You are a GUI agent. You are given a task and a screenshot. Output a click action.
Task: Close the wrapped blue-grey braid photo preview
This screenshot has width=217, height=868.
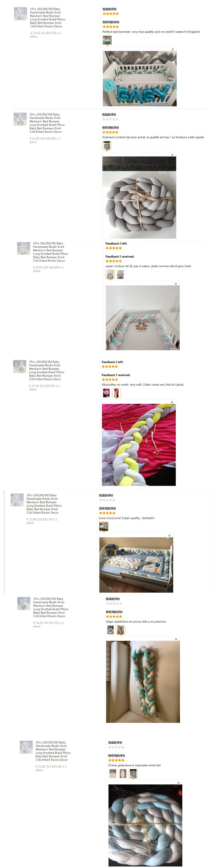[x=178, y=783]
